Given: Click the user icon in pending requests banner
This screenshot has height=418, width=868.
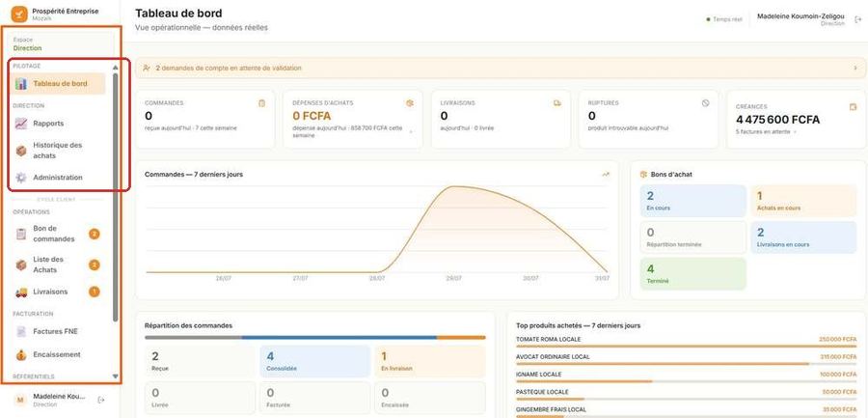Looking at the screenshot, I should pyautogui.click(x=147, y=69).
